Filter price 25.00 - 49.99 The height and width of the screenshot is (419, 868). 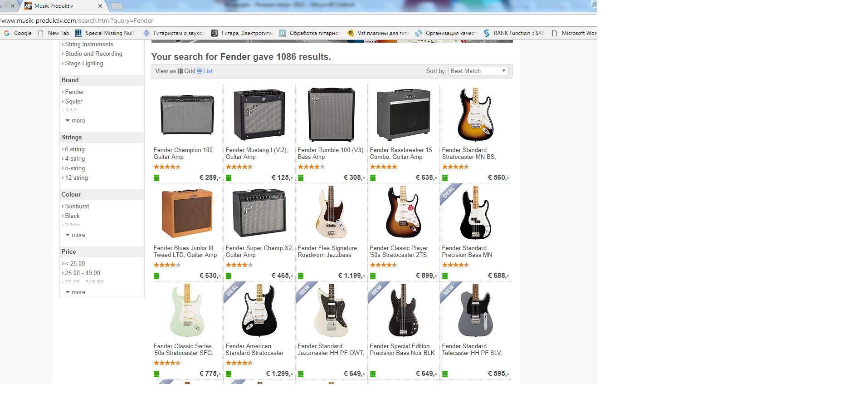[x=83, y=273]
